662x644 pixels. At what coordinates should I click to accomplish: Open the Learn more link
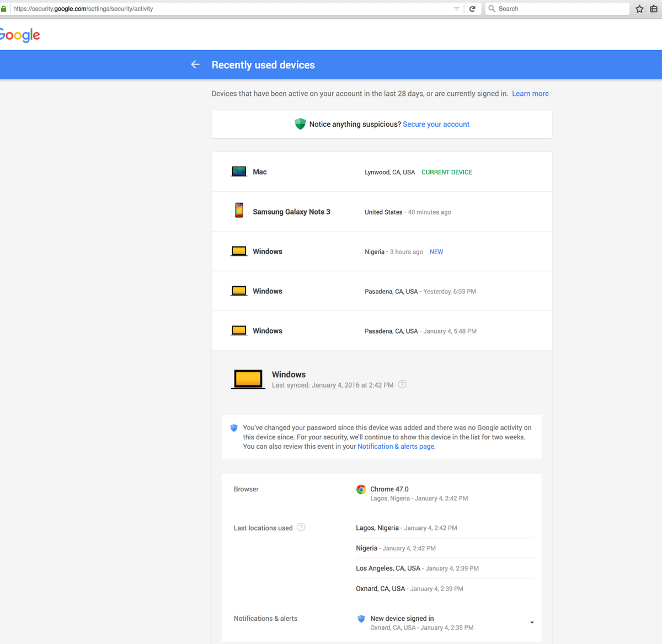pyautogui.click(x=530, y=94)
